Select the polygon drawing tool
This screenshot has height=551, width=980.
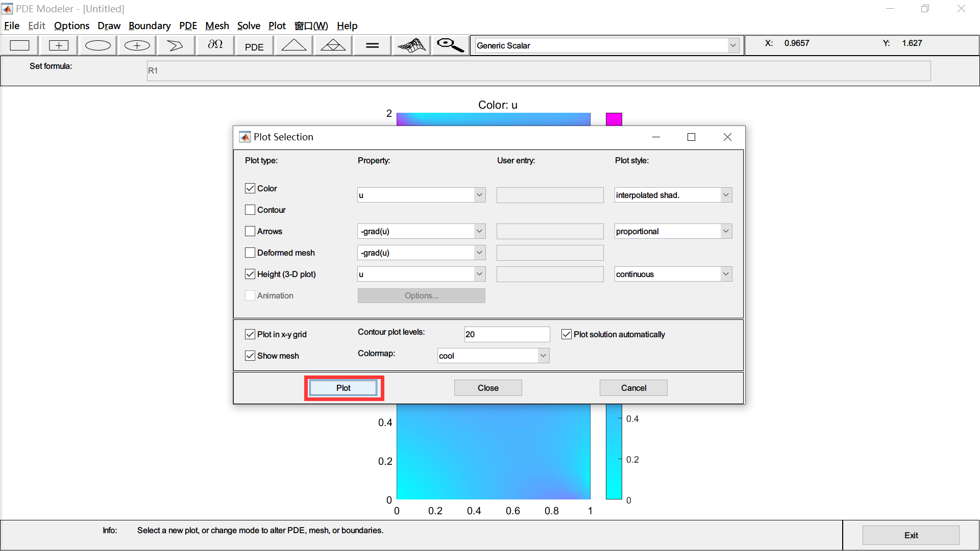(x=175, y=45)
